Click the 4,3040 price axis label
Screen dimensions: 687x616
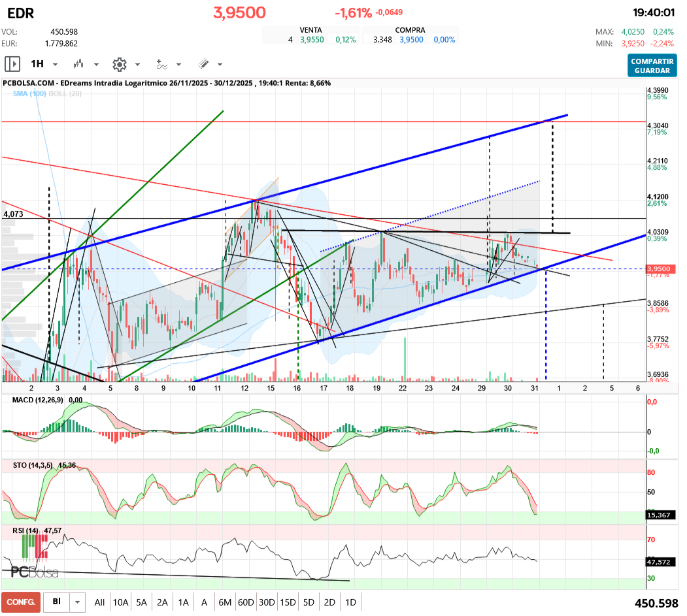pos(658,125)
